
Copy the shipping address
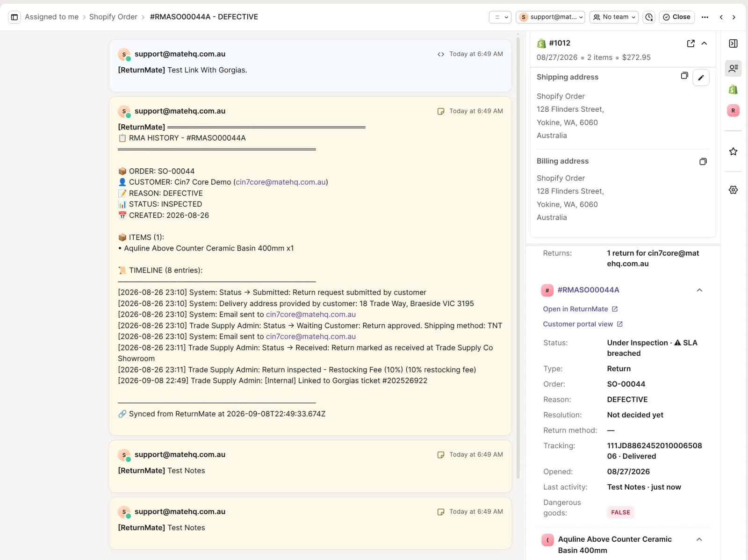point(684,76)
